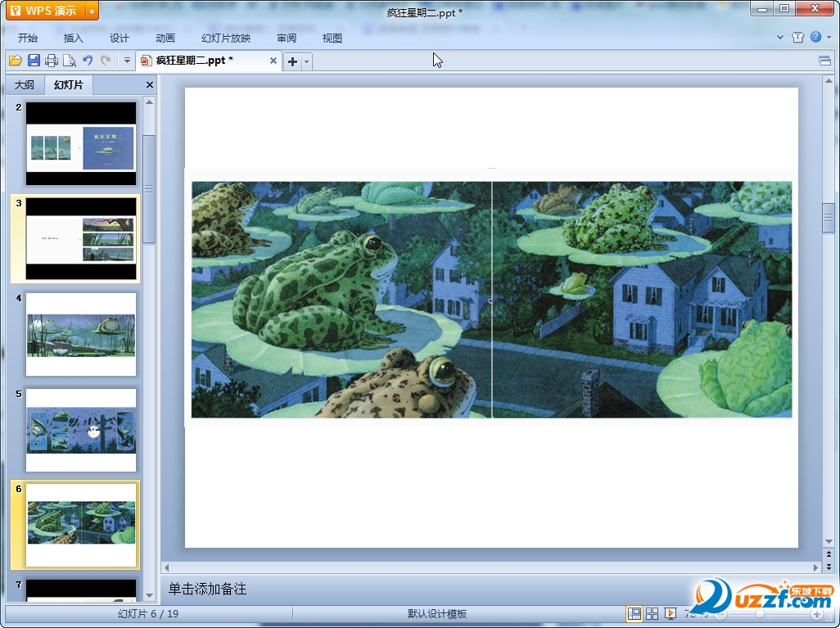Close the slide thumbnail pane
Image resolution: width=840 pixels, height=628 pixels.
point(150,84)
